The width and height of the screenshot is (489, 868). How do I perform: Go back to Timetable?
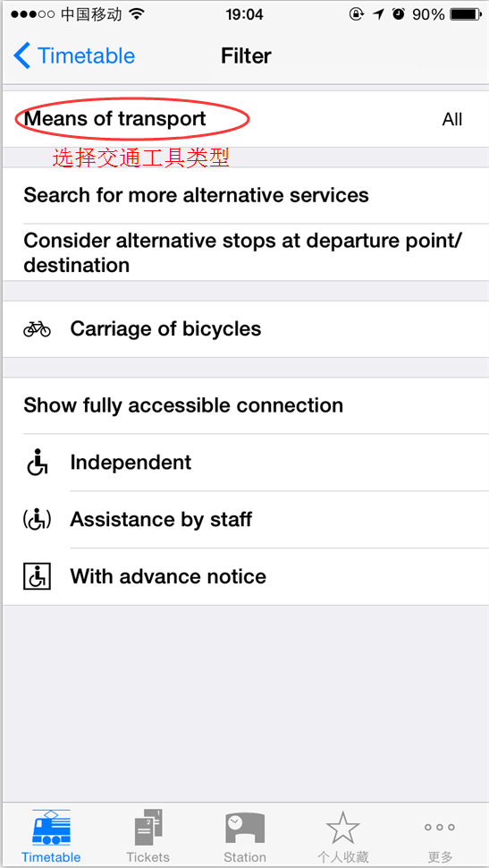[74, 55]
